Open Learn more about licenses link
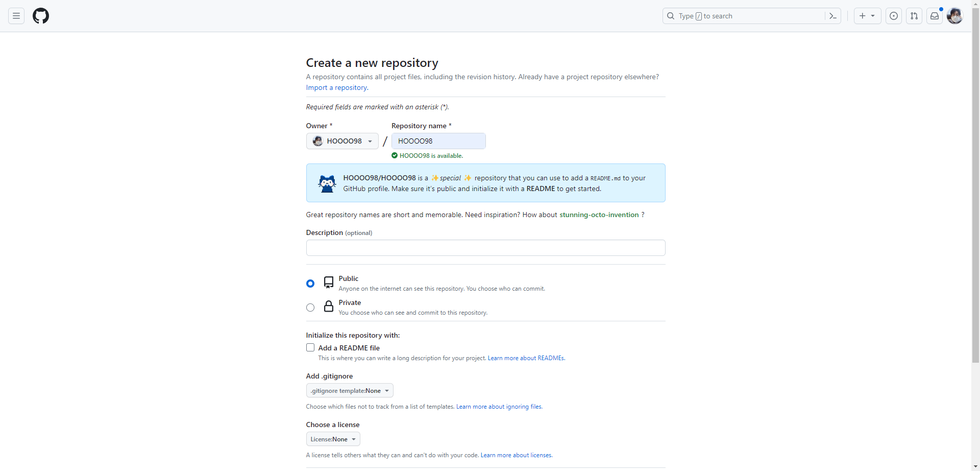The height and width of the screenshot is (471, 980). click(x=517, y=455)
